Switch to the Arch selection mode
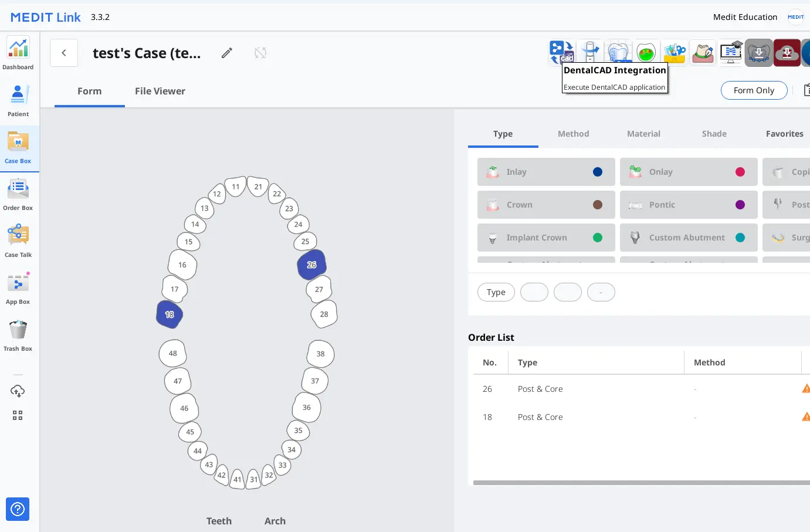The height and width of the screenshot is (532, 810). (274, 521)
